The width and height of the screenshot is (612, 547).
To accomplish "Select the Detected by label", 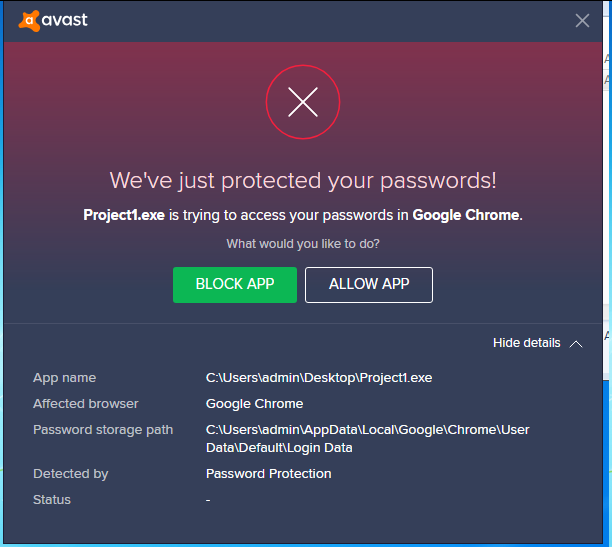I will [x=71, y=474].
